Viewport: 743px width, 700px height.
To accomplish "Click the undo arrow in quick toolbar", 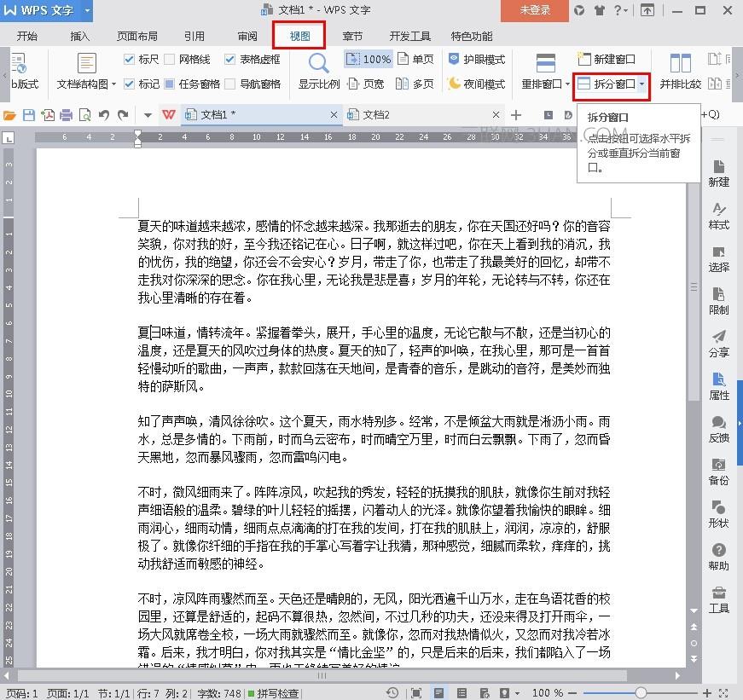I will coord(103,115).
